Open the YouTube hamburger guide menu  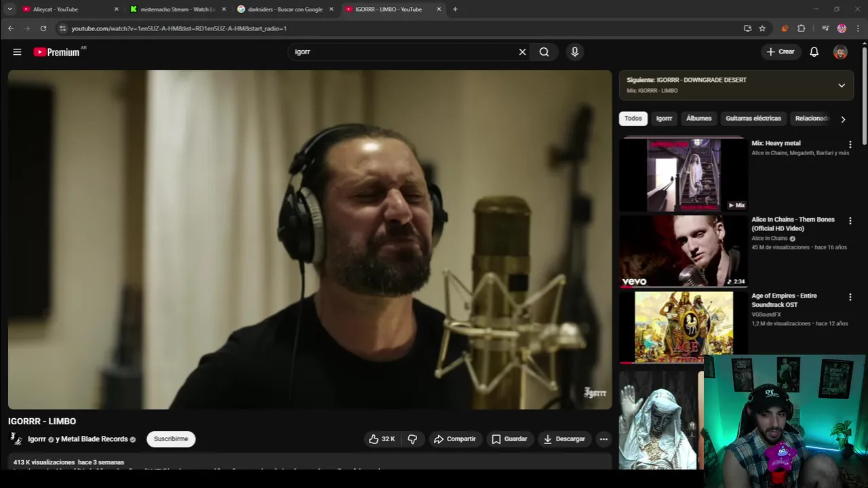coord(17,52)
